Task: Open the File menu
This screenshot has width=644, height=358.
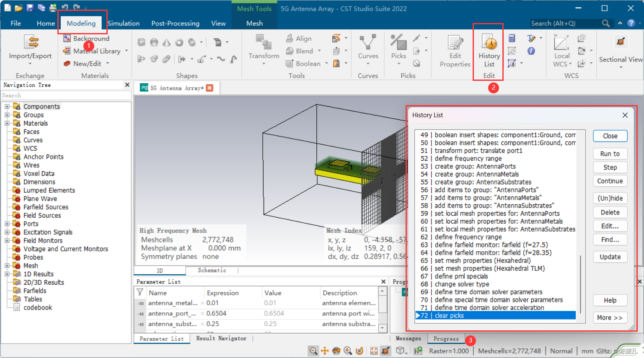Action: [x=16, y=23]
